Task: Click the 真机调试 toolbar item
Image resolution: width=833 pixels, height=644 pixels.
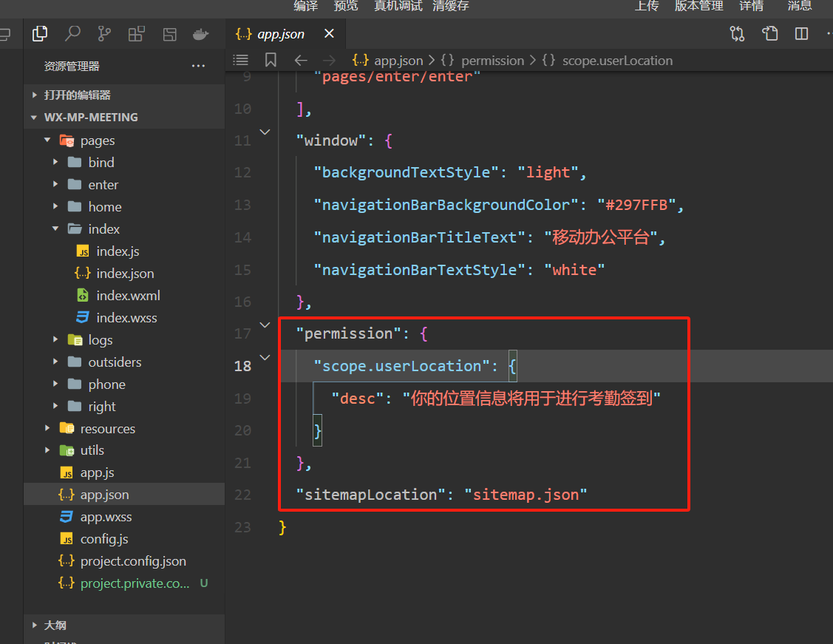Action: [x=398, y=6]
